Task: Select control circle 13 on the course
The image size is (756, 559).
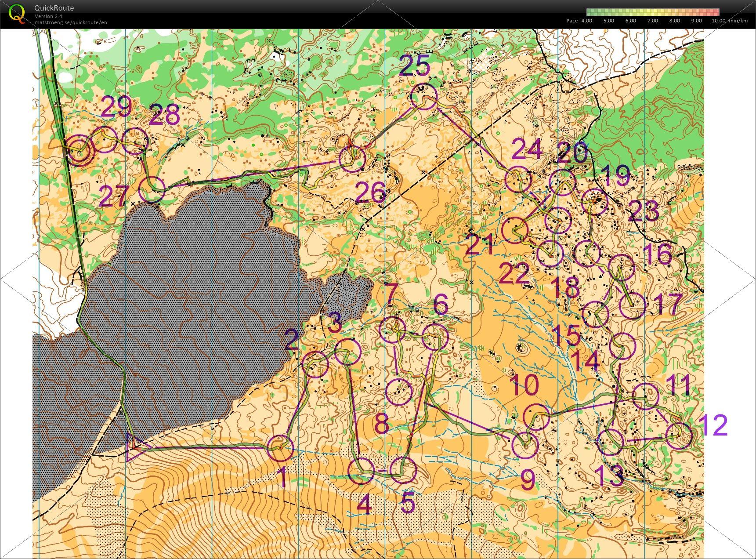Action: tap(611, 442)
